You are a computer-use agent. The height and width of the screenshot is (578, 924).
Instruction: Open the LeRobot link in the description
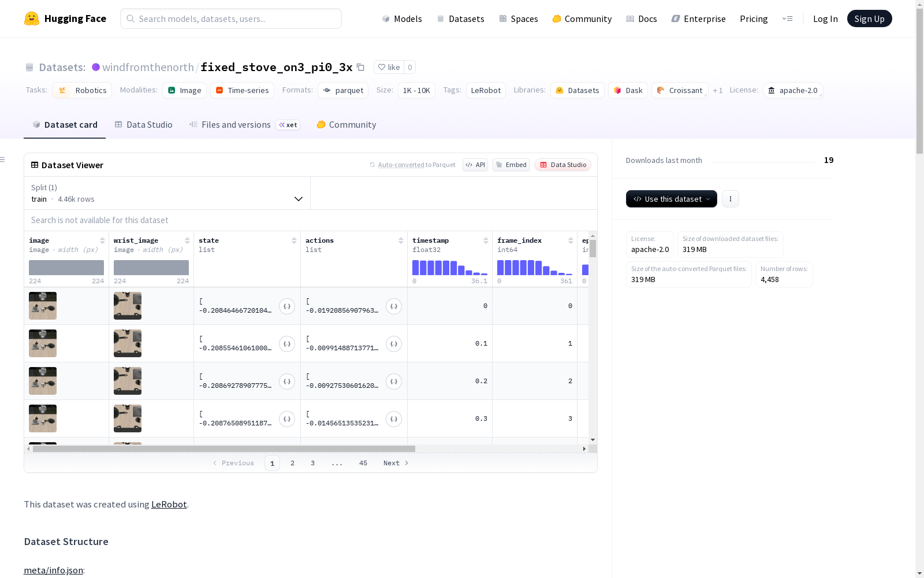169,504
